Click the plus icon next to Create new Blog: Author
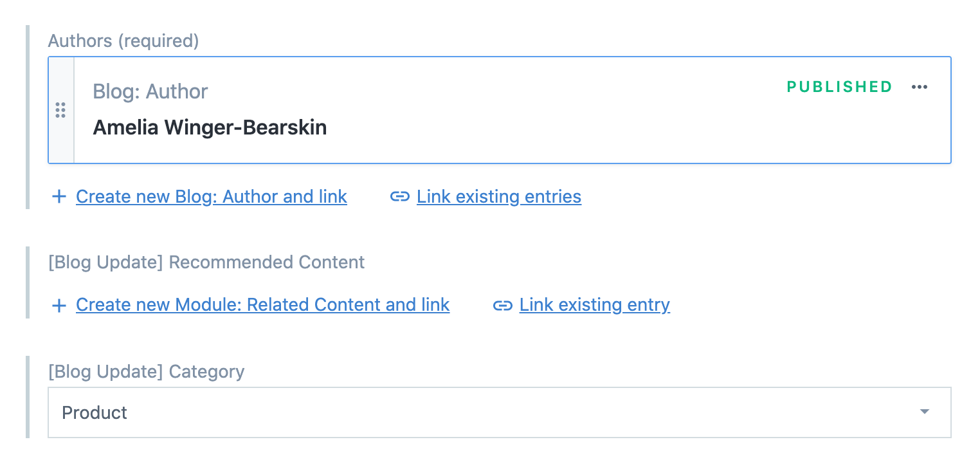The image size is (980, 471). (x=59, y=196)
